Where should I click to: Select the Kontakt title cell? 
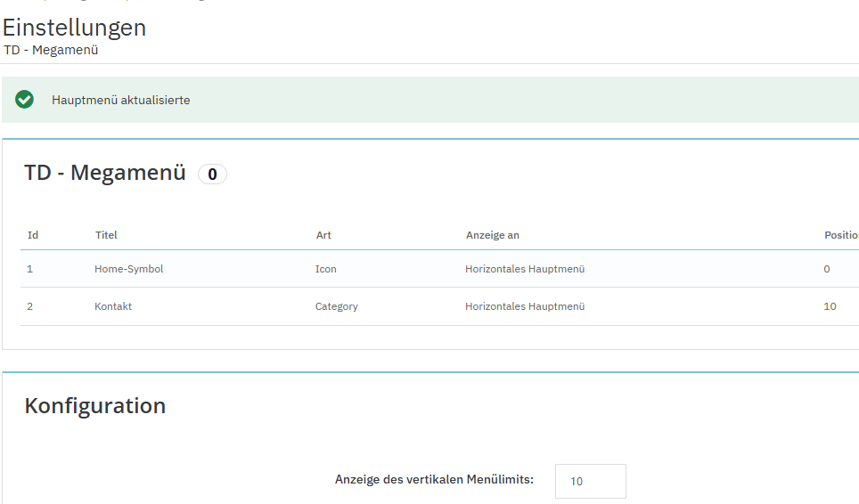click(113, 306)
